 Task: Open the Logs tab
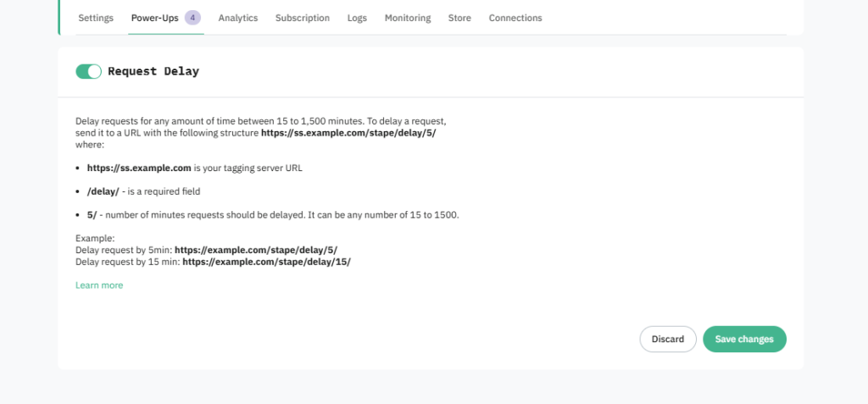pyautogui.click(x=357, y=18)
